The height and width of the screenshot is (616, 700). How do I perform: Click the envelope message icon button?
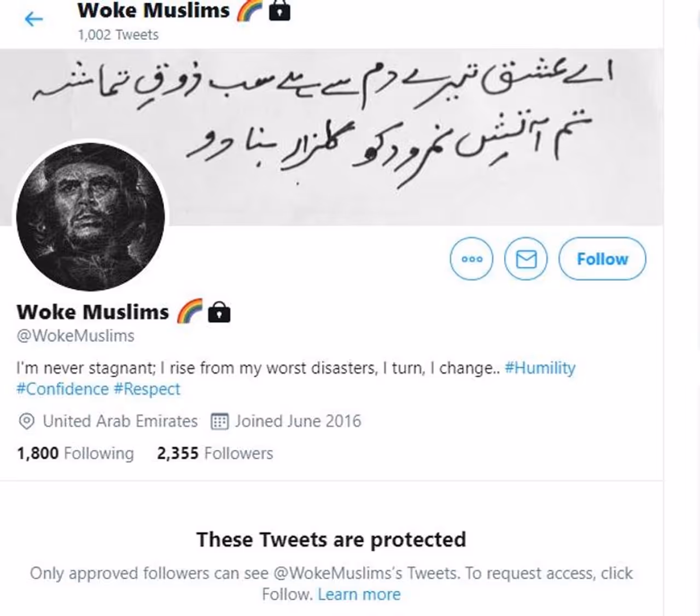[526, 259]
